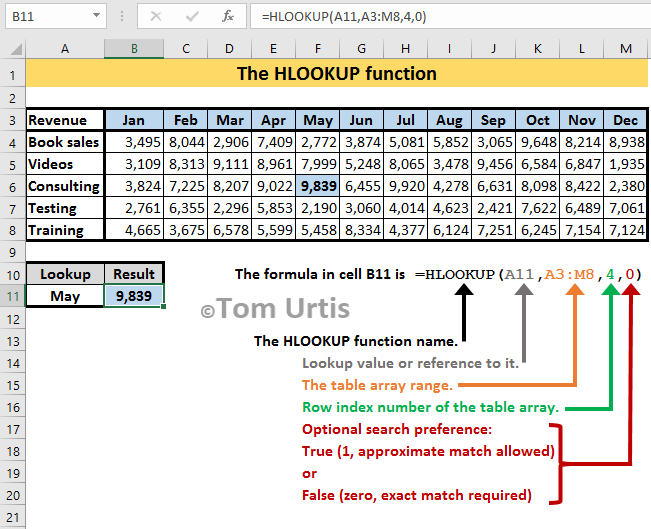Click text 'The table array range.'
The width and height of the screenshot is (651, 529).
(377, 385)
